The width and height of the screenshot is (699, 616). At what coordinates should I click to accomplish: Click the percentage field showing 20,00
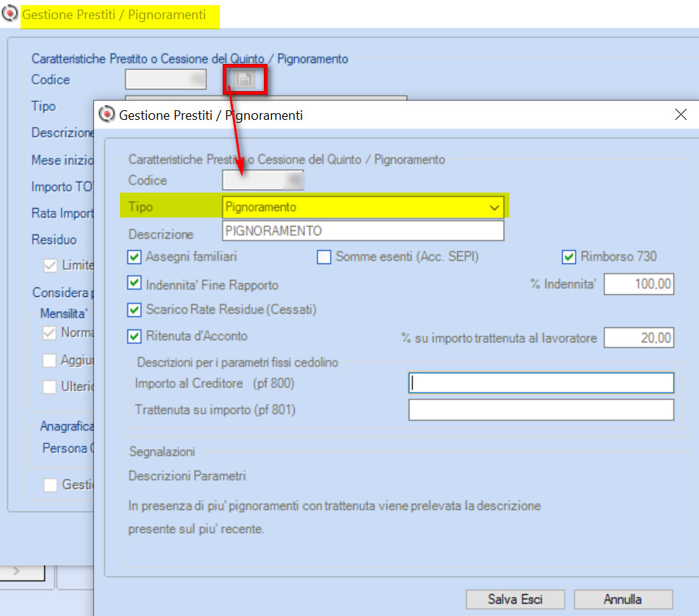pyautogui.click(x=639, y=337)
